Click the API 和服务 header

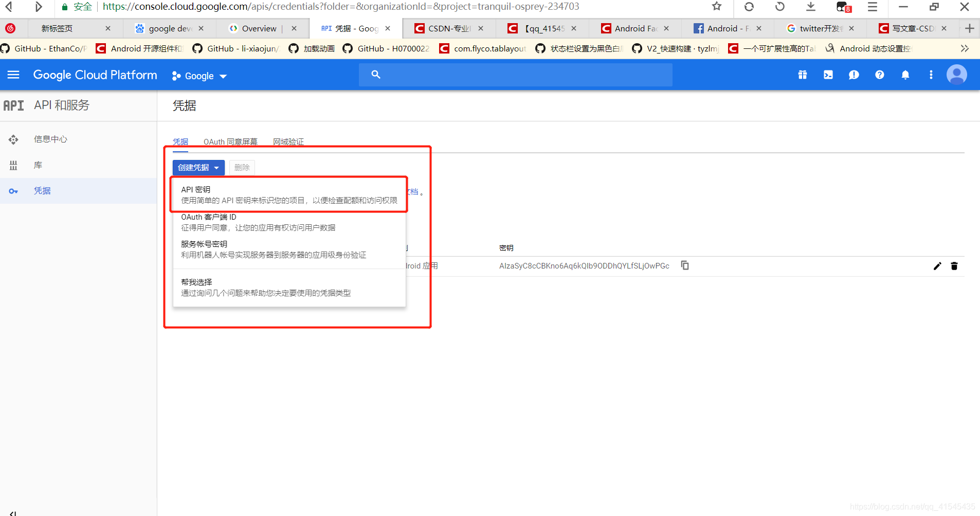[x=62, y=105]
